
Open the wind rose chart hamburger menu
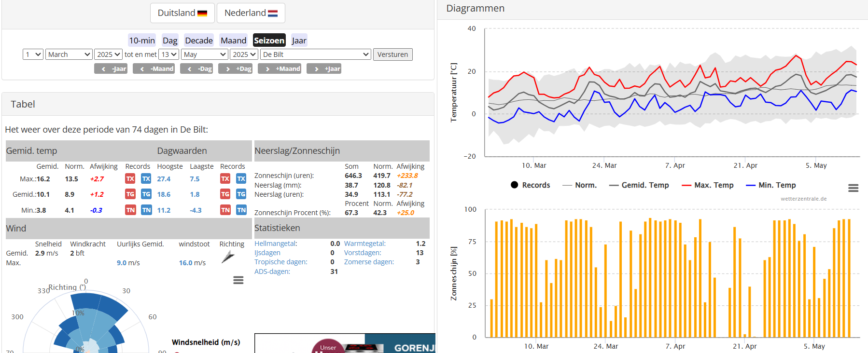coord(238,280)
